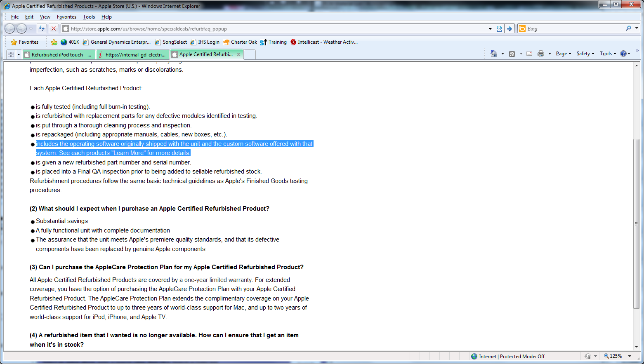Click the Home house icon
Image resolution: width=644 pixels, height=364 pixels.
[494, 54]
